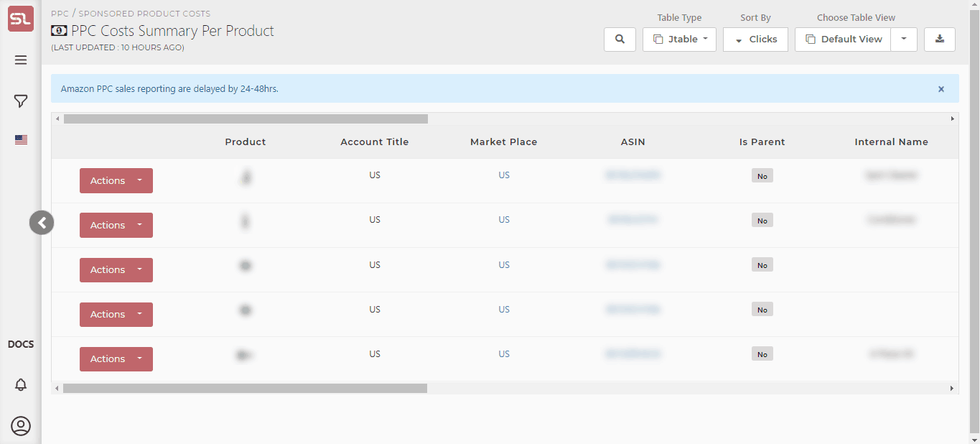The image size is (980, 444).
Task: Open the filter funnel icon
Action: [21, 101]
